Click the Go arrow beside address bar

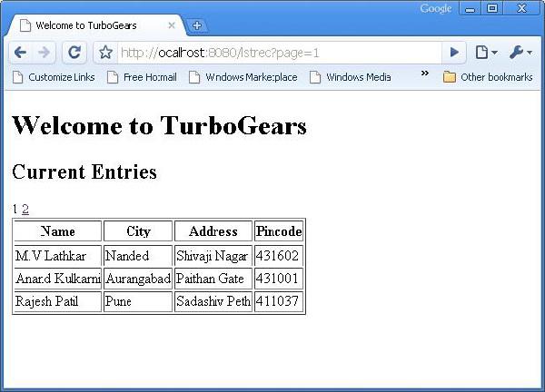point(454,53)
